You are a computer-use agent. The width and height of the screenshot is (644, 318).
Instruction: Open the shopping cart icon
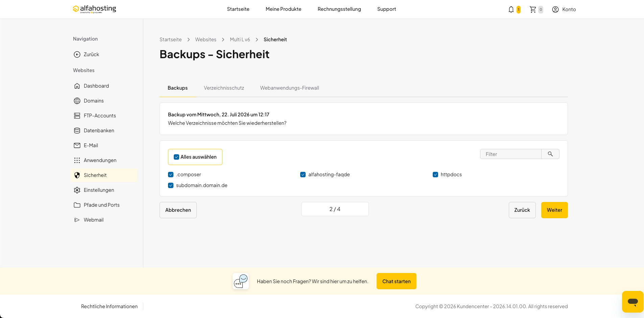533,9
